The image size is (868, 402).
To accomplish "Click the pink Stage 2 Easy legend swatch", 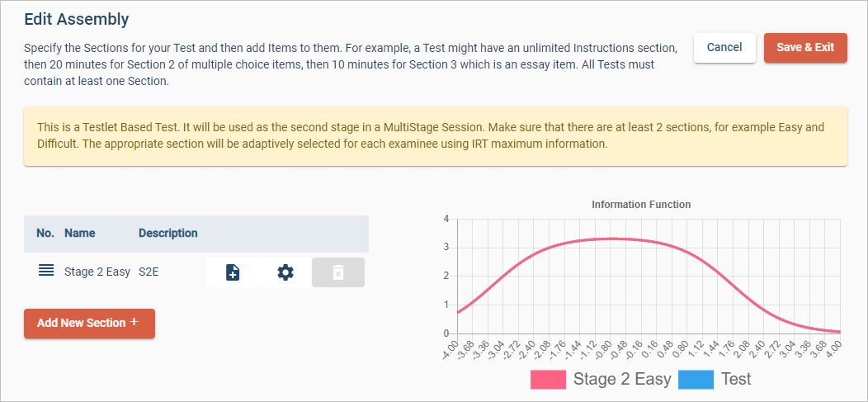I will click(548, 380).
